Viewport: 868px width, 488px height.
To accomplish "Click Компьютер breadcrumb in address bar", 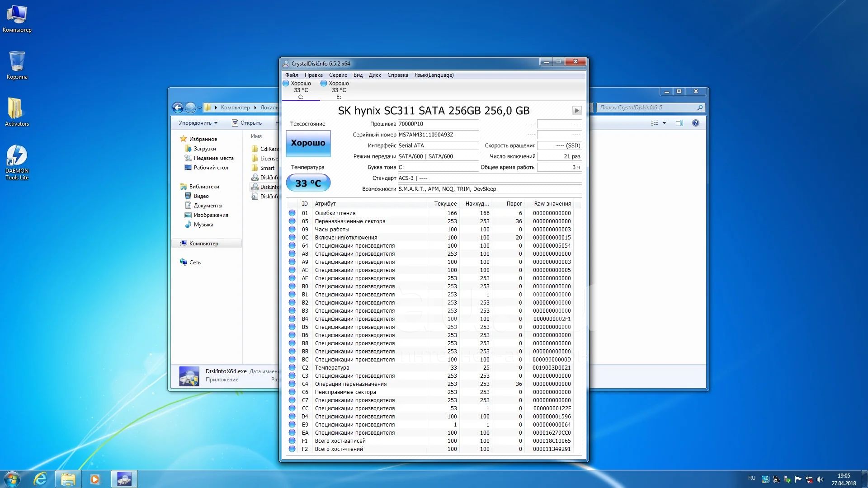I will click(x=235, y=108).
